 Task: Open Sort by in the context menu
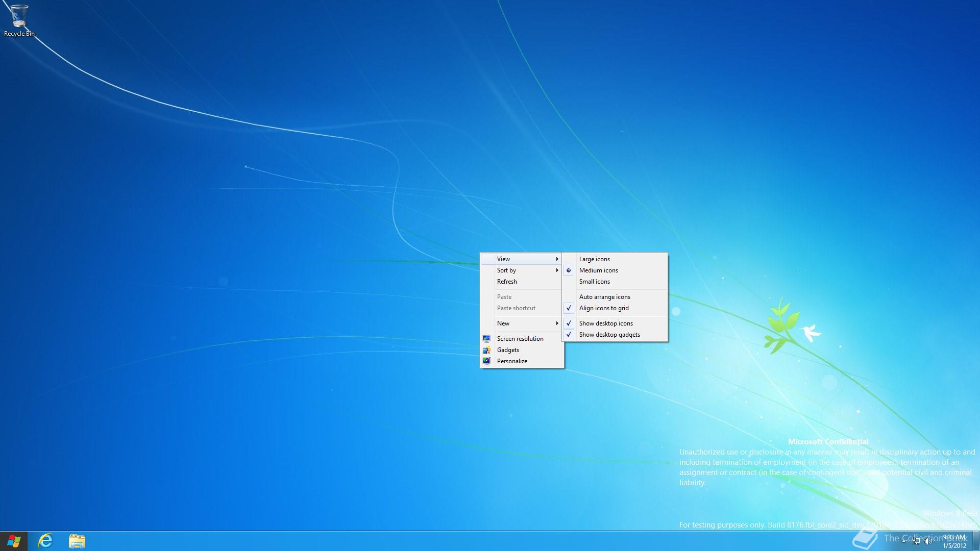[x=522, y=270]
